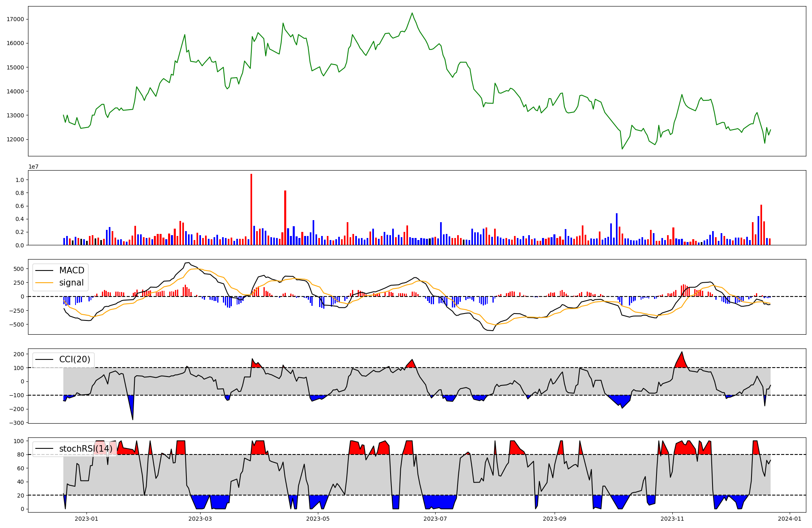Click the orange signal legend line swatch
The width and height of the screenshot is (812, 528).
44,283
